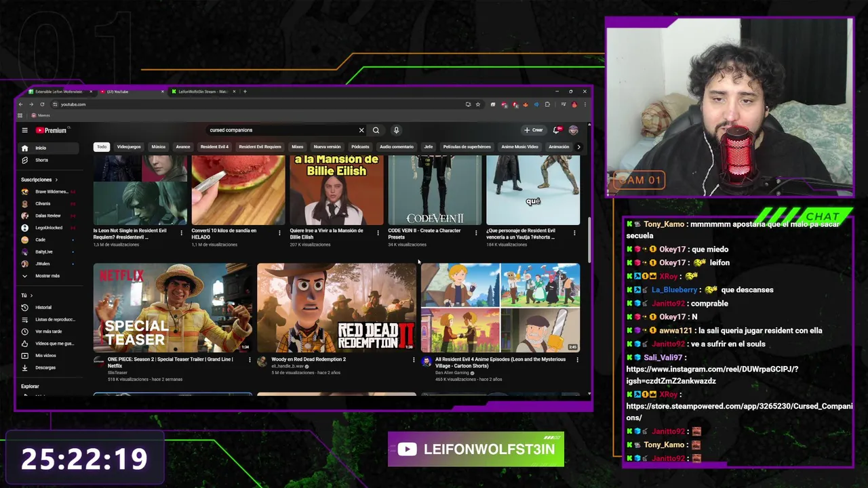Select the Resident Evil 4 chip
868x488 pixels.
(x=214, y=146)
